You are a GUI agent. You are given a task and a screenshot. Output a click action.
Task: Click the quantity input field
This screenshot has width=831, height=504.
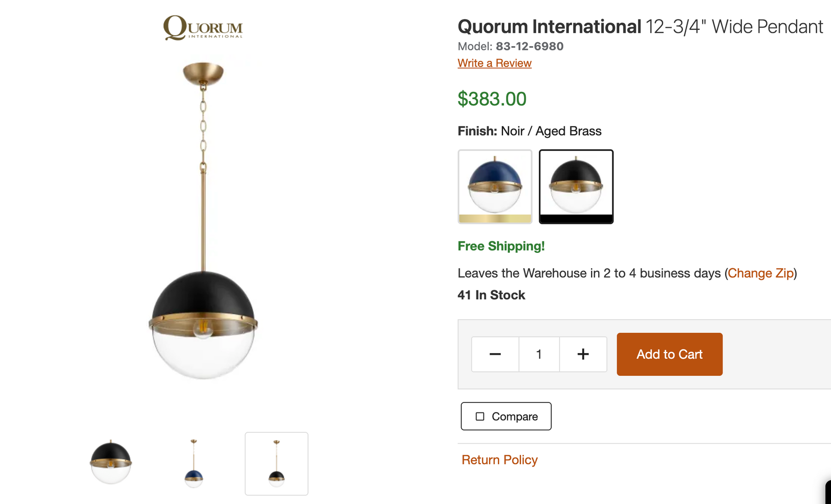tap(539, 354)
